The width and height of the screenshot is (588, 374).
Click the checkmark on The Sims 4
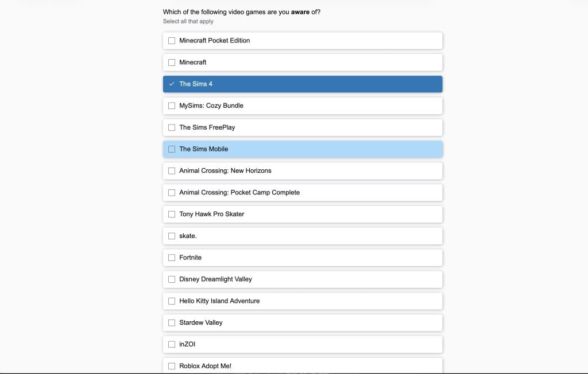172,84
